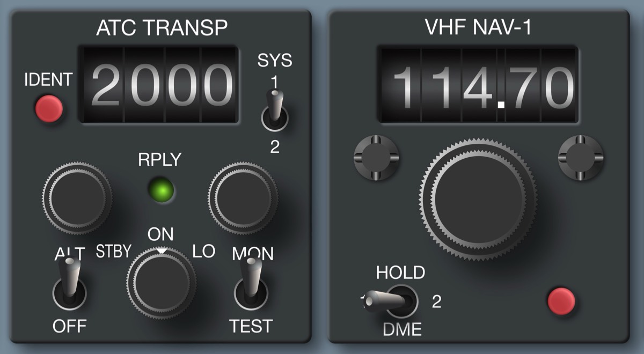Select the STBY position label
The height and width of the screenshot is (354, 644).
pyautogui.click(x=113, y=250)
